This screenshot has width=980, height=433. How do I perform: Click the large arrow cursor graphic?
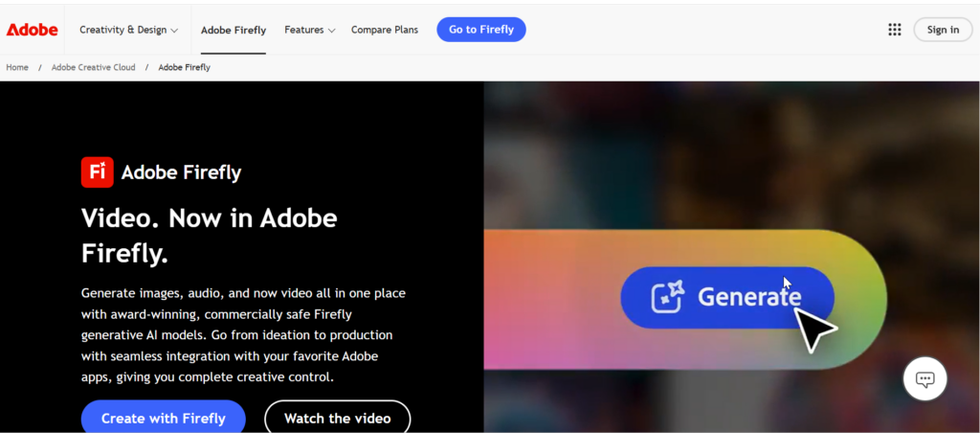point(813,330)
